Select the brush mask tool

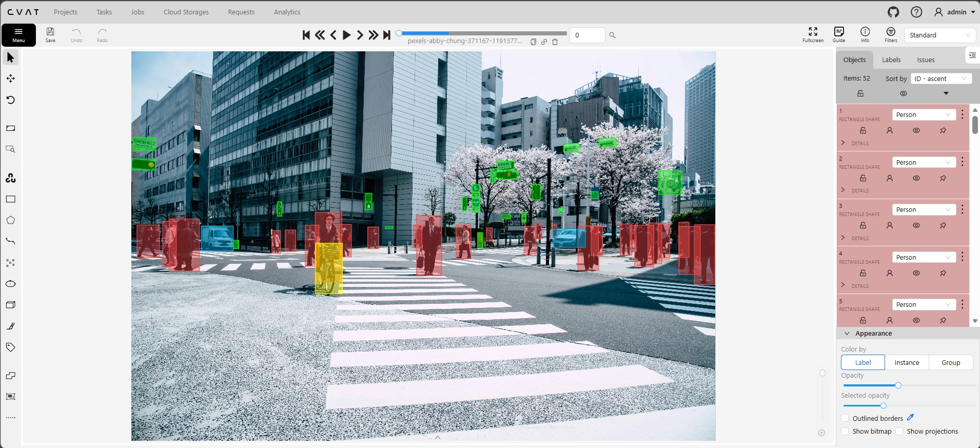[11, 326]
